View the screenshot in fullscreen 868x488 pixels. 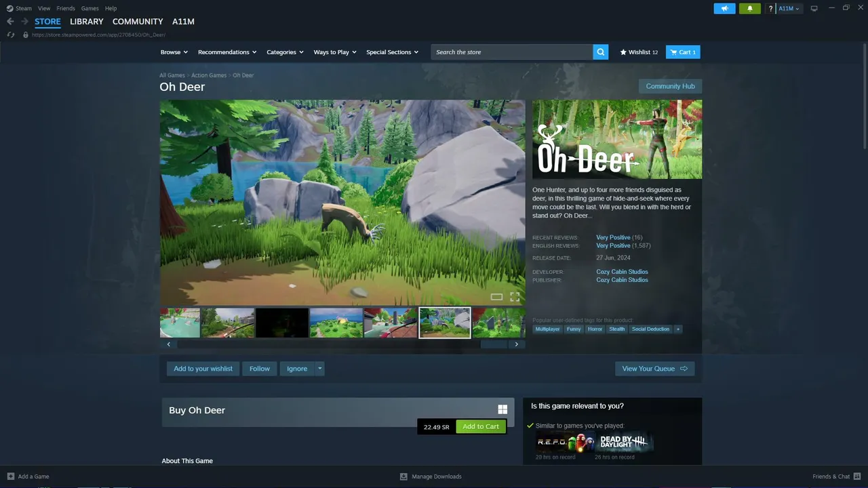tap(515, 297)
